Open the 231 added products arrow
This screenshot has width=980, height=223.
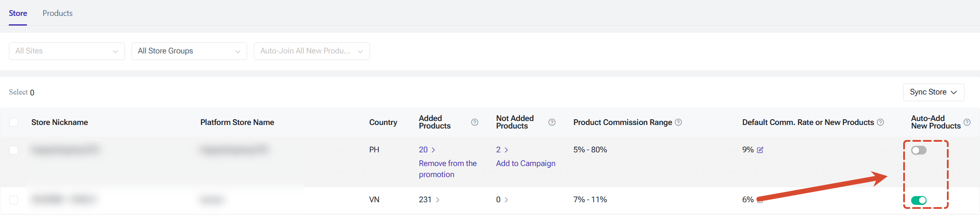point(437,200)
